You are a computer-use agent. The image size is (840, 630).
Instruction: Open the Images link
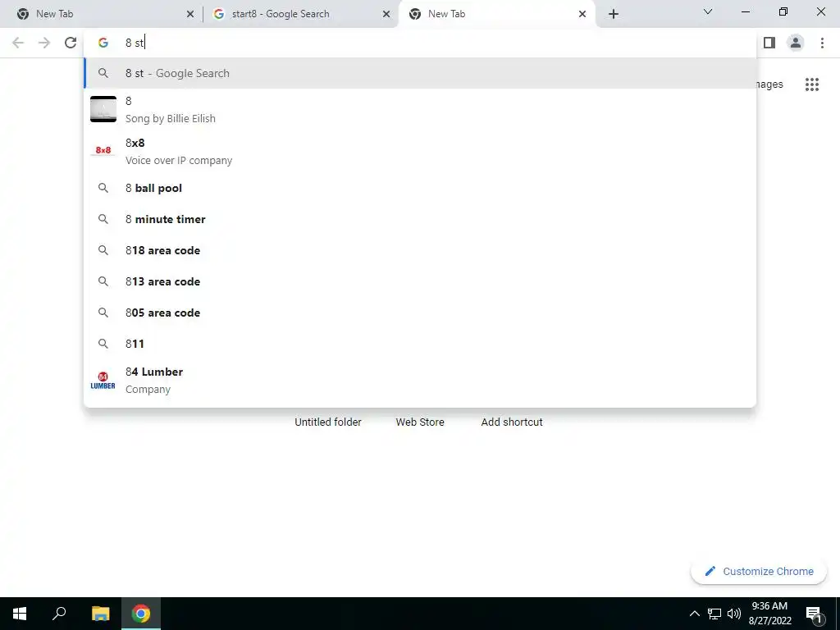point(769,84)
